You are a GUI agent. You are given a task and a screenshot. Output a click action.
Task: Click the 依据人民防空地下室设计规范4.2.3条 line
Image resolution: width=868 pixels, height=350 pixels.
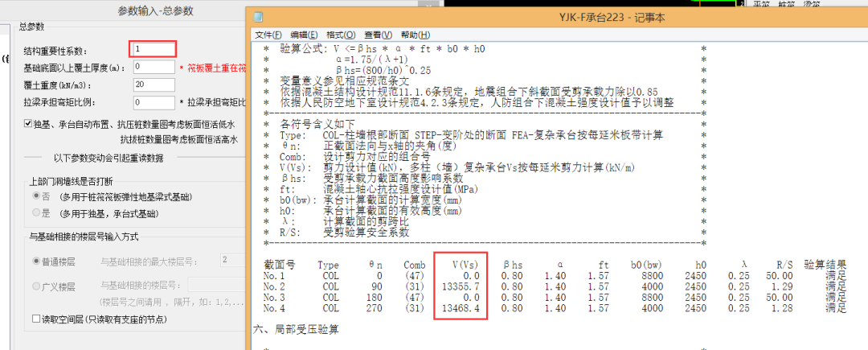[x=478, y=102]
